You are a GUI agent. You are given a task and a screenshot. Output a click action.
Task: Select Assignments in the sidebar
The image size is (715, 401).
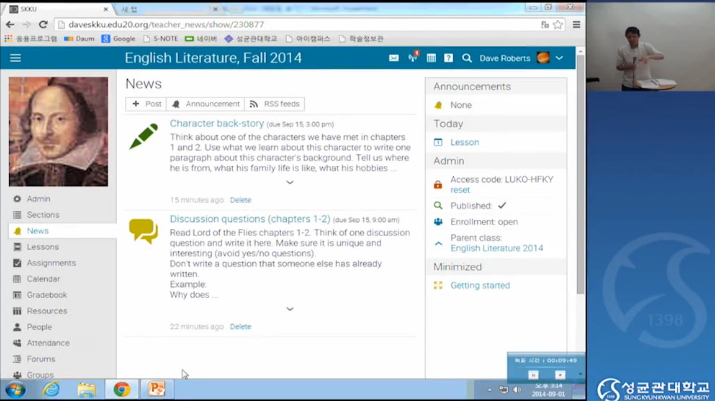coord(51,263)
